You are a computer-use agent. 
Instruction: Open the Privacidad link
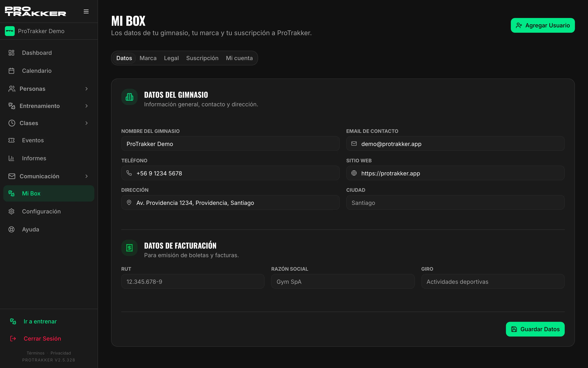pyautogui.click(x=61, y=353)
